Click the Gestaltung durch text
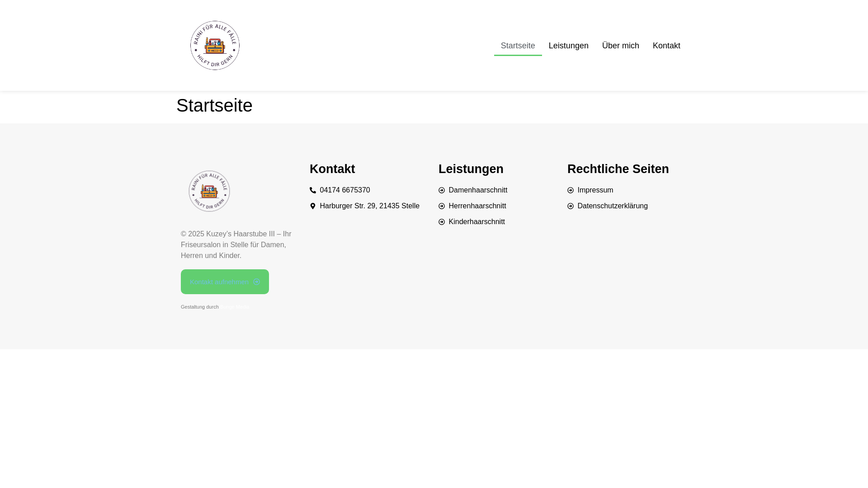 (x=199, y=307)
